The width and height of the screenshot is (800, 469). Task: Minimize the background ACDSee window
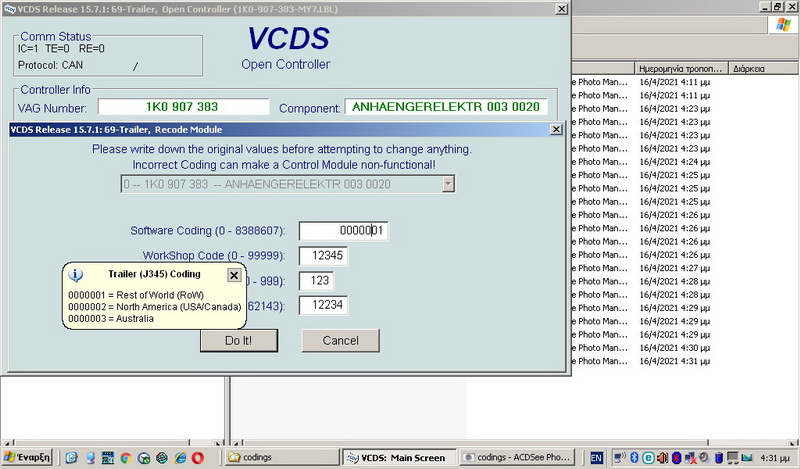(765, 7)
